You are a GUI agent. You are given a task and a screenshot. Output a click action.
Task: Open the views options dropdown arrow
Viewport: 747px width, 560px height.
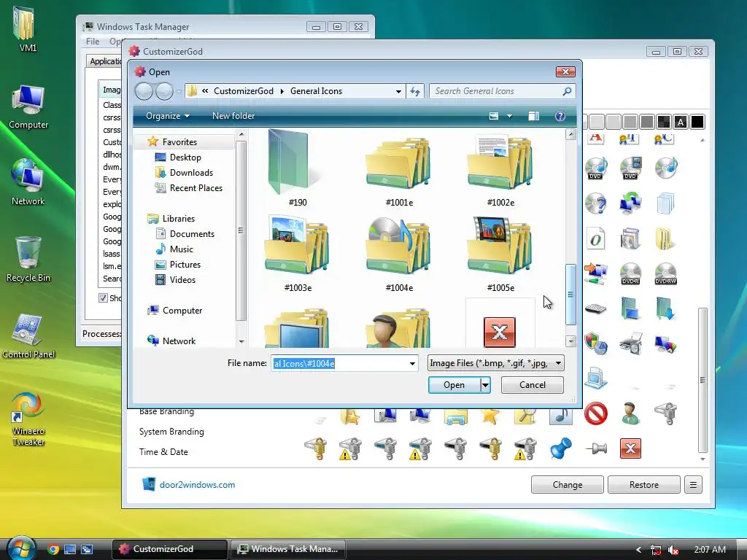509,116
